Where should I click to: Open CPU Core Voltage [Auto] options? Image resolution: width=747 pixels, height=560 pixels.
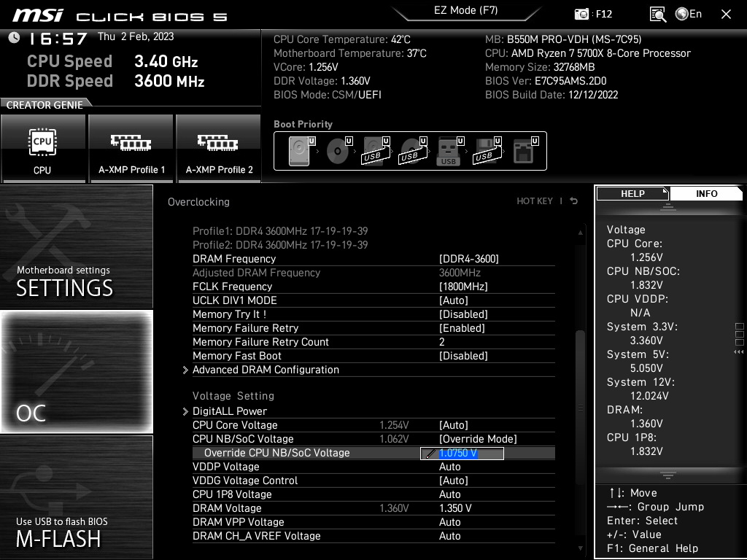coord(454,425)
